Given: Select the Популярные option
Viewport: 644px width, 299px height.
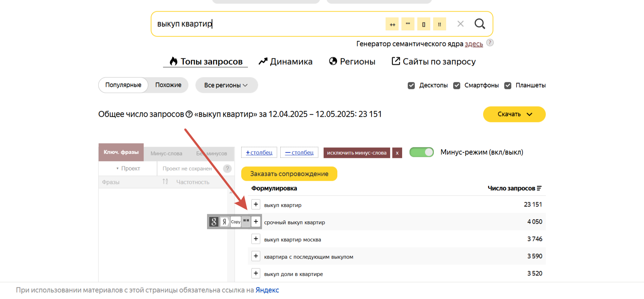Looking at the screenshot, I should click(x=123, y=85).
